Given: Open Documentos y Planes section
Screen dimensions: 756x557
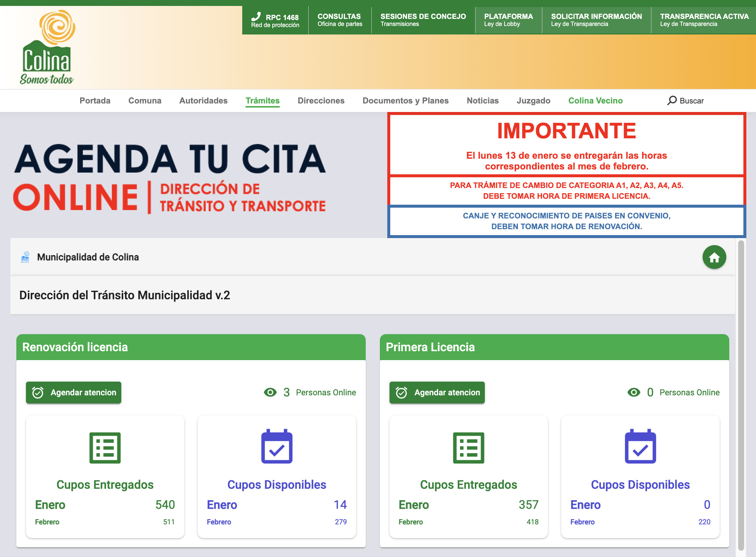Looking at the screenshot, I should point(406,100).
